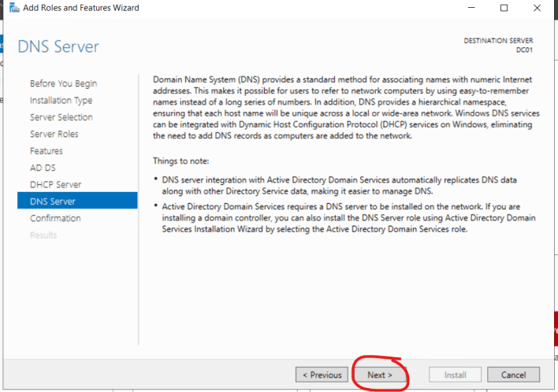Open the Installation Type step
558x392 pixels.
pyautogui.click(x=61, y=101)
